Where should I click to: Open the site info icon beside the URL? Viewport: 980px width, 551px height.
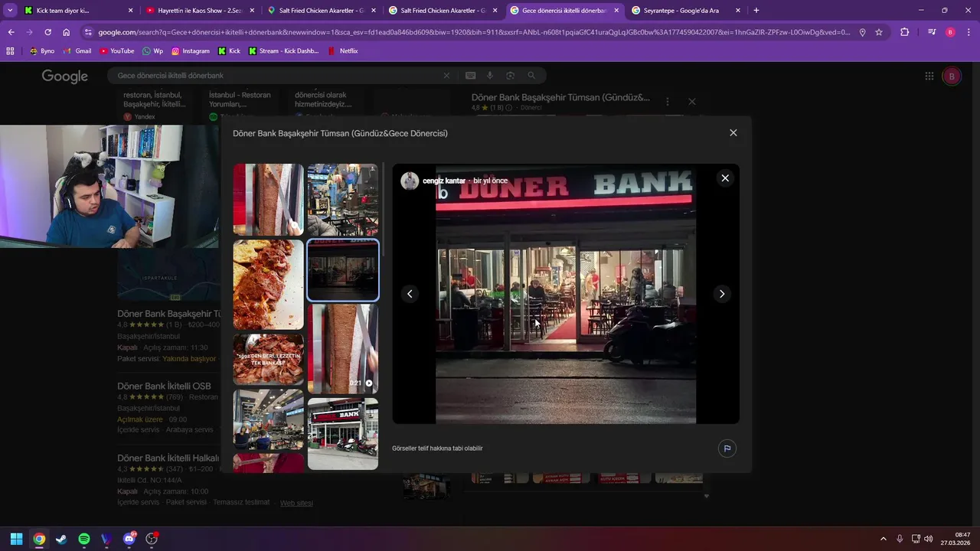pos(88,32)
